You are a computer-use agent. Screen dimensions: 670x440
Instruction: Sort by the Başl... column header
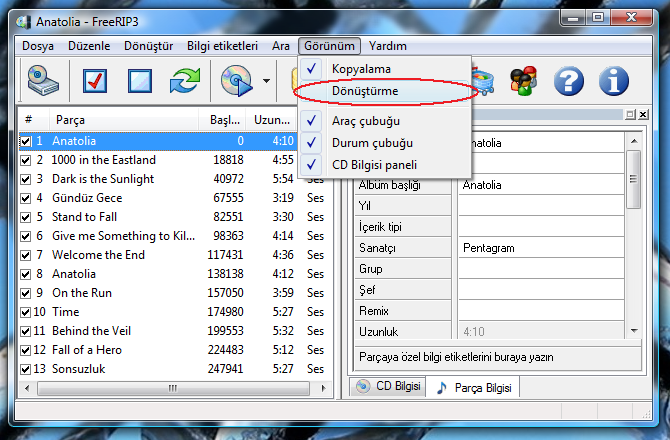click(x=222, y=120)
